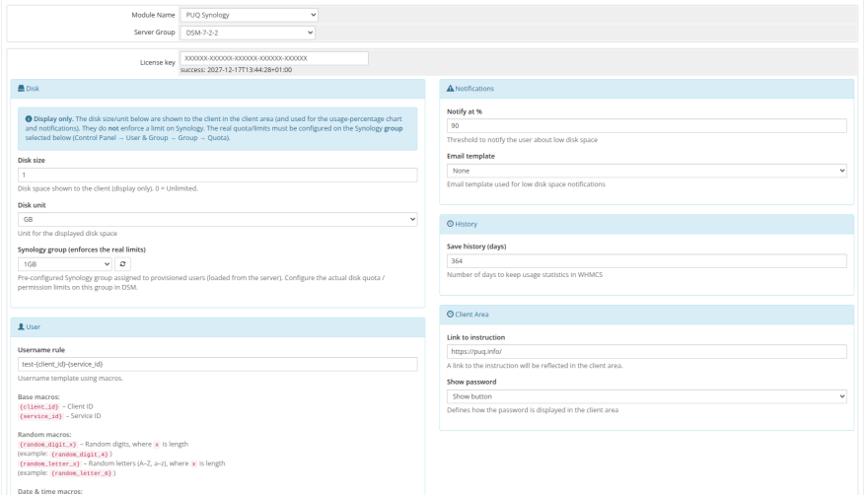Screen dimensions: 868x495
Task: Click the info icon before Display only
Action: [29, 118]
